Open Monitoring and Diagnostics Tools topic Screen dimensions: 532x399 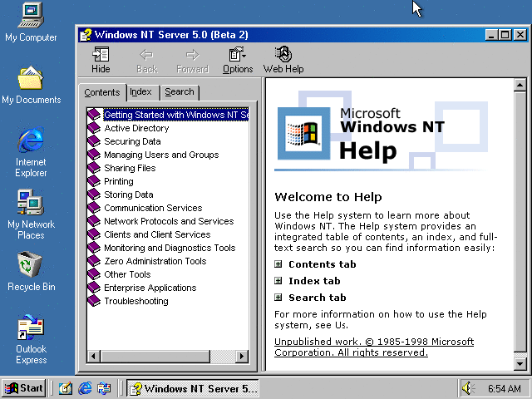[x=170, y=248]
